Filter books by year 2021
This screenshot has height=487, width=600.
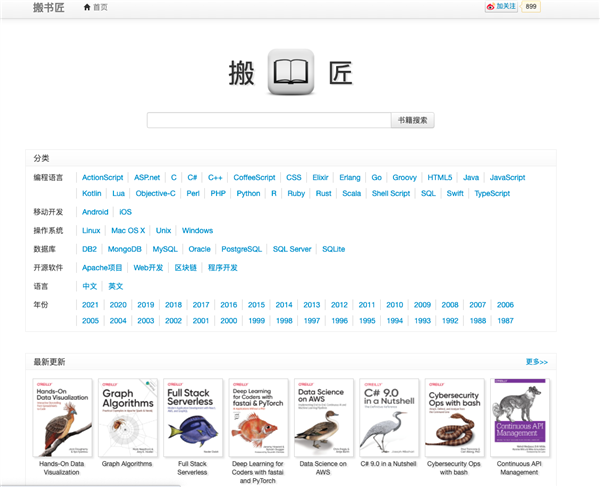coord(90,305)
